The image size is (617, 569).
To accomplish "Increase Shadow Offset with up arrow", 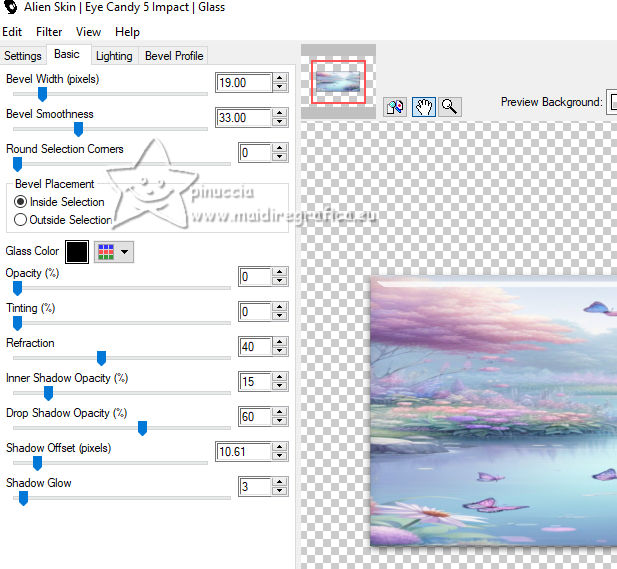I will pyautogui.click(x=279, y=447).
